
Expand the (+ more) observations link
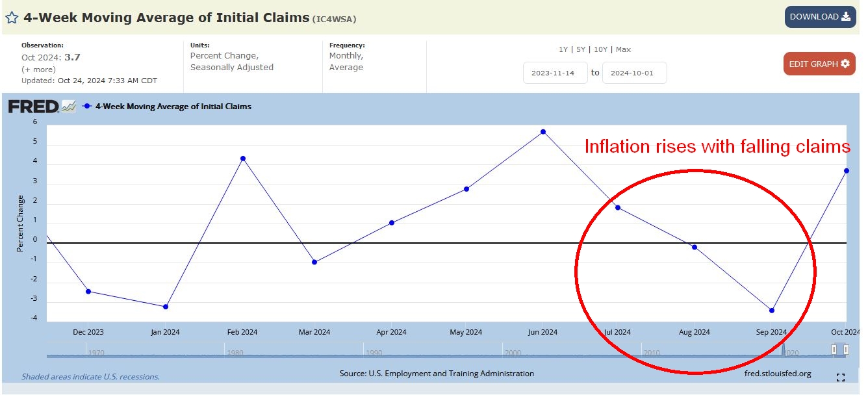pos(38,69)
